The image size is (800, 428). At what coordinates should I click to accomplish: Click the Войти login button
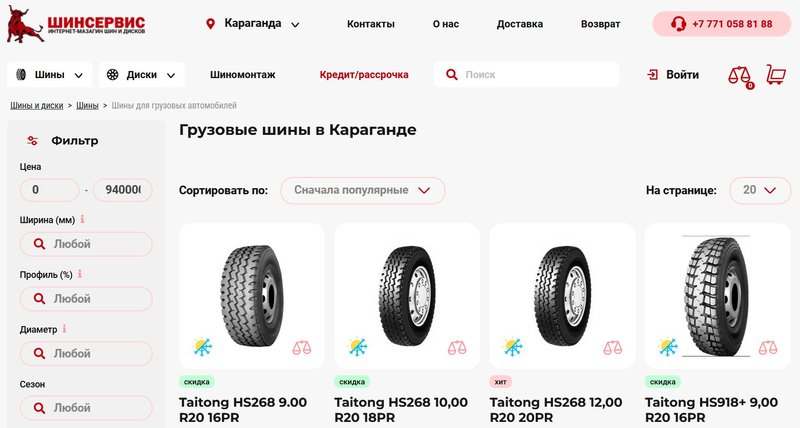click(x=673, y=75)
